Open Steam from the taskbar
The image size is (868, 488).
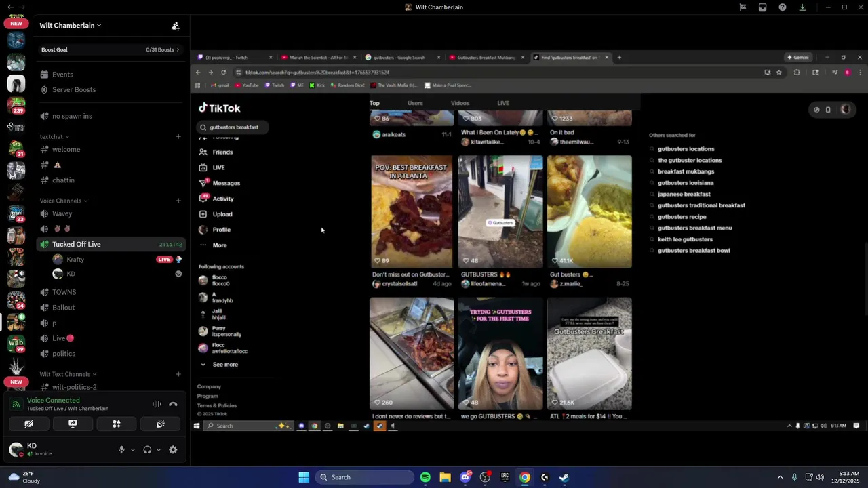click(564, 477)
